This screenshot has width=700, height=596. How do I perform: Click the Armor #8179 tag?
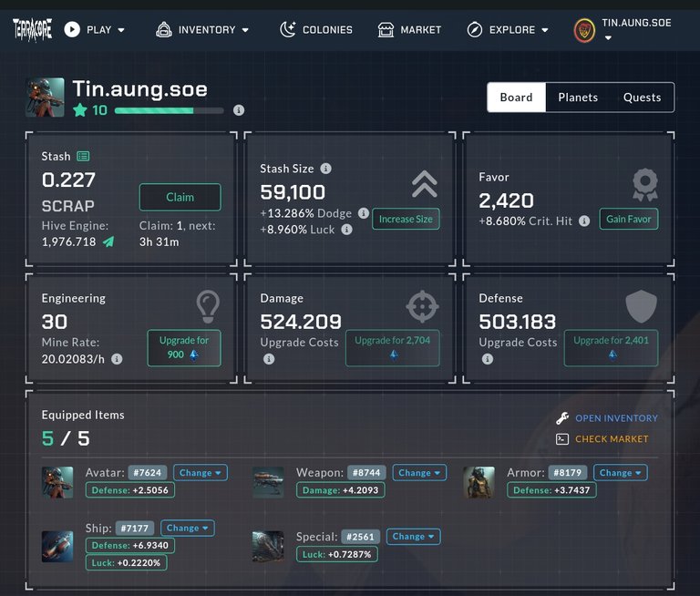tap(568, 473)
